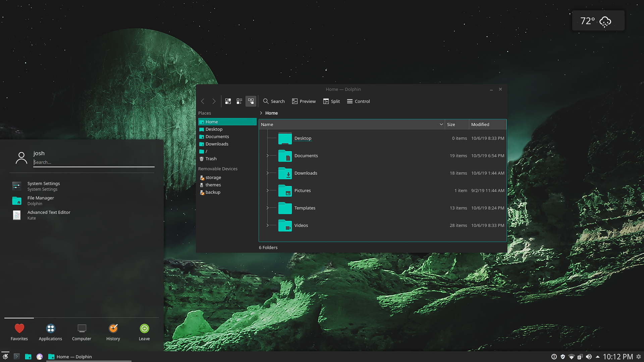This screenshot has height=362, width=644.
Task: Open storage removable device
Action: (x=227, y=177)
